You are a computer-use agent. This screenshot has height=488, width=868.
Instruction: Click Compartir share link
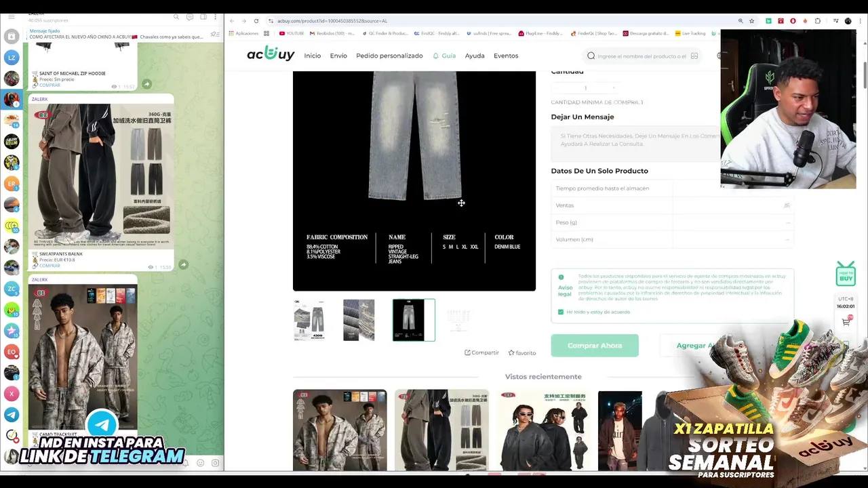tap(481, 352)
